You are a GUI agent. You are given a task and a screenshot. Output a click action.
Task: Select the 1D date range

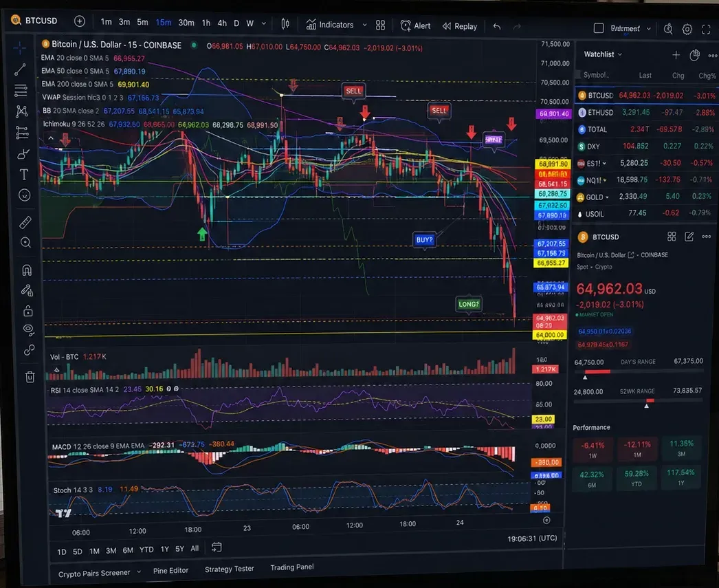[x=62, y=552]
